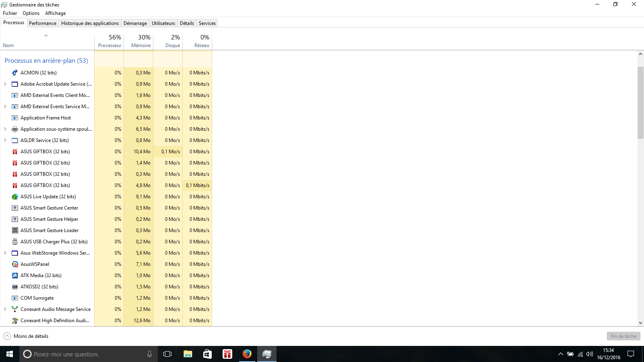This screenshot has width=644, height=362.
Task: Open the volume control in system tray
Action: [590, 354]
